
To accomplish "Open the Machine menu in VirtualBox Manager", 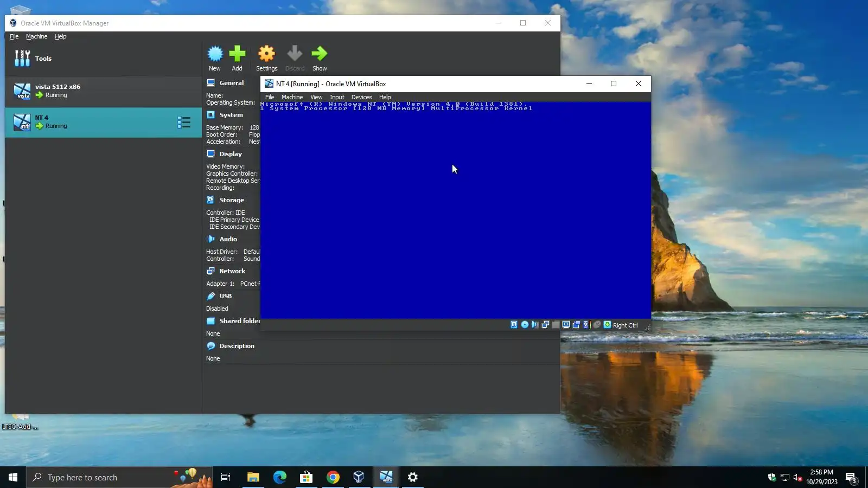I will point(36,36).
